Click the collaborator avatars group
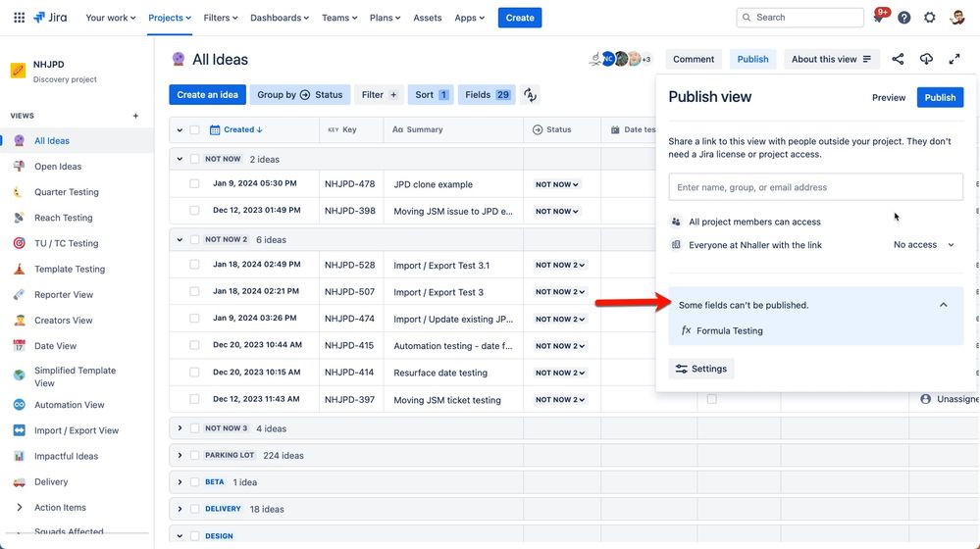Viewport: 980px width, 549px height. 621,60
